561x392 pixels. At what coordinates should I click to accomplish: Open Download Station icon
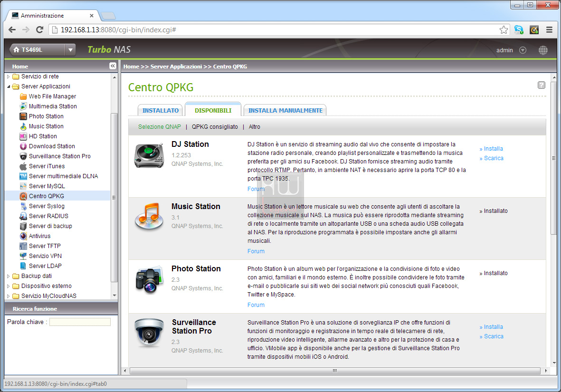(x=23, y=146)
